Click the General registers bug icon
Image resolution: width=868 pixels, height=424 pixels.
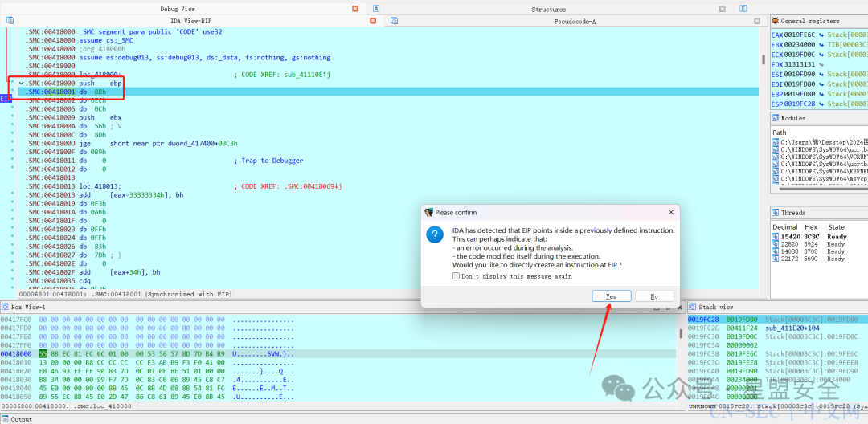pos(776,20)
